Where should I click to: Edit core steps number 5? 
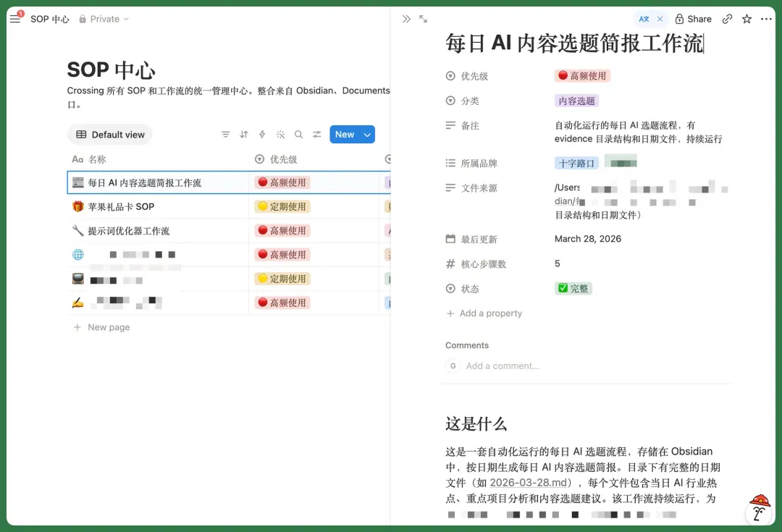pos(557,263)
